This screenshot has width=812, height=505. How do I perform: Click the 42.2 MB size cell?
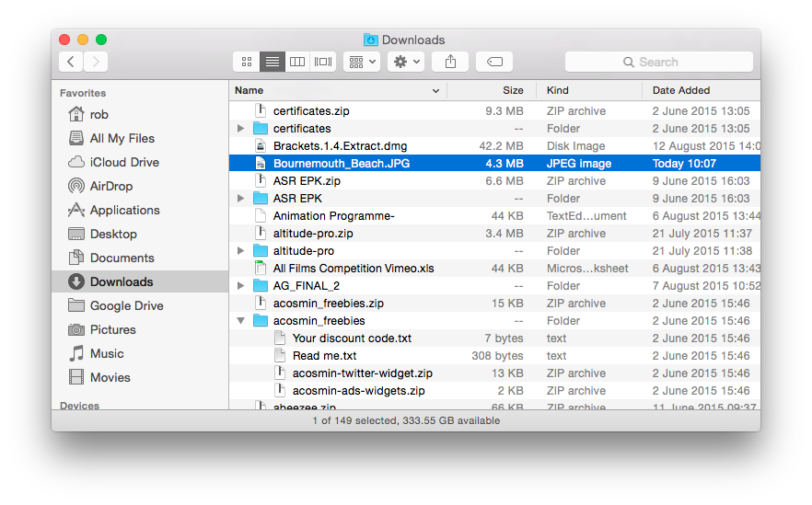501,146
